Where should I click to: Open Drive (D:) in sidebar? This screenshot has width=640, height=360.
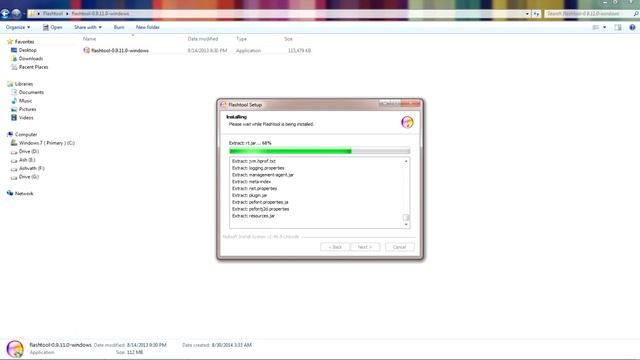29,151
